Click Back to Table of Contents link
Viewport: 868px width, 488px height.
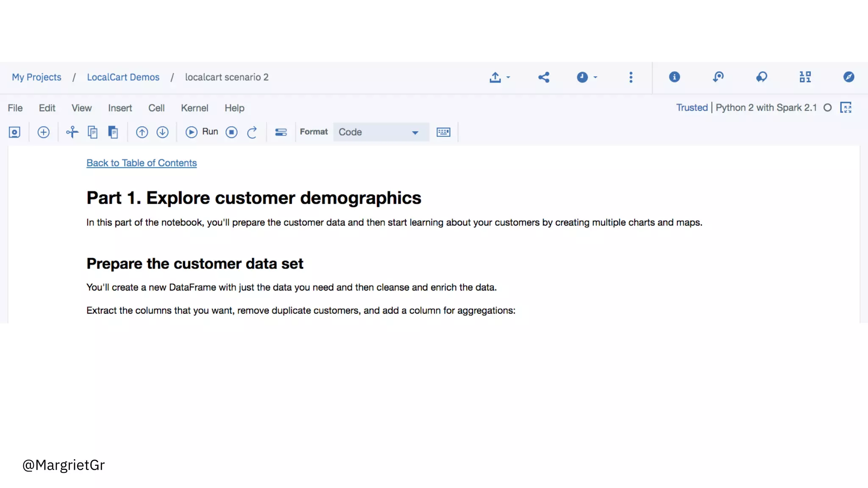142,163
